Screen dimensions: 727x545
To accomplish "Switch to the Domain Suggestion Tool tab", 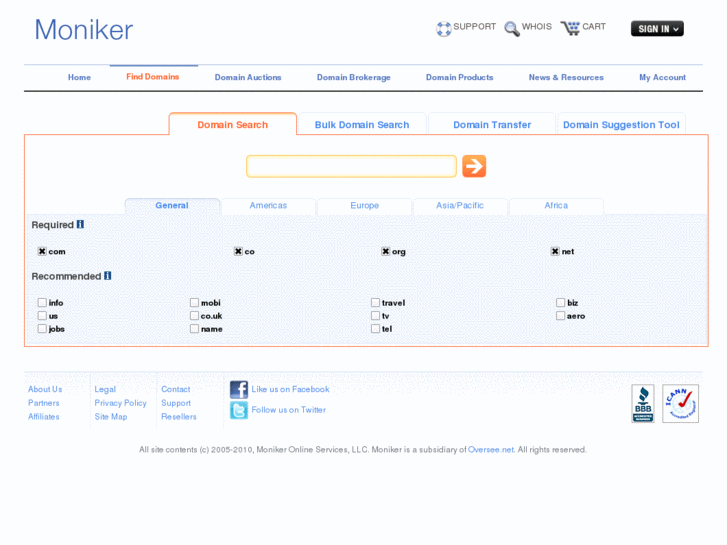I will (621, 124).
